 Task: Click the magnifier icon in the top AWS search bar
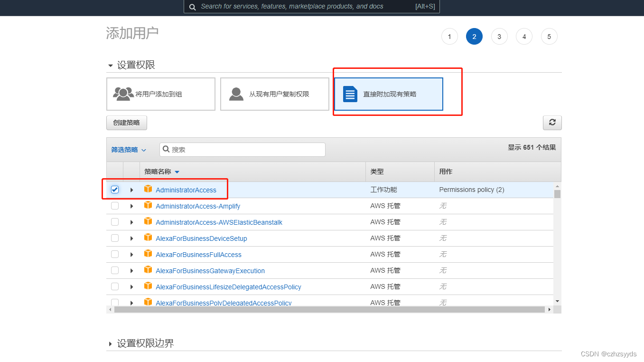pos(192,7)
